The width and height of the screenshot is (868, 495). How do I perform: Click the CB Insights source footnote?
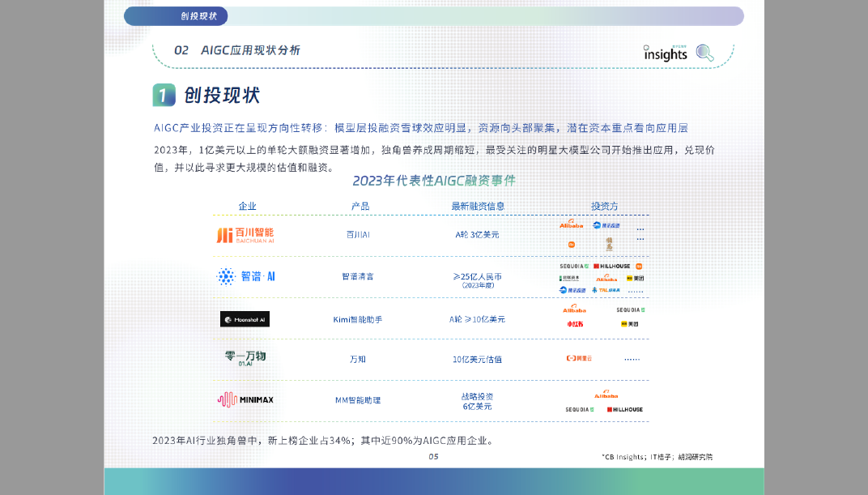(657, 457)
